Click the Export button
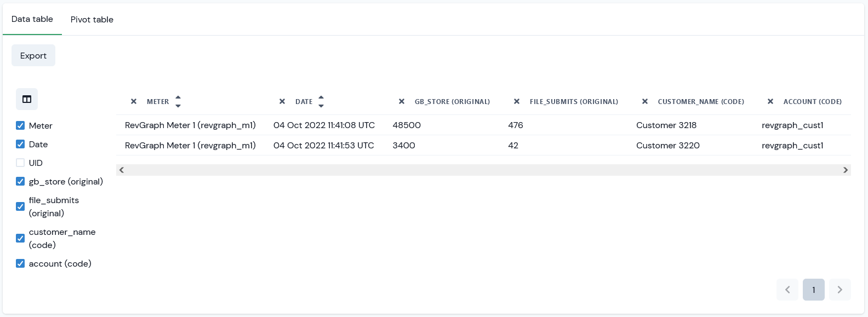The height and width of the screenshot is (317, 868). 33,55
